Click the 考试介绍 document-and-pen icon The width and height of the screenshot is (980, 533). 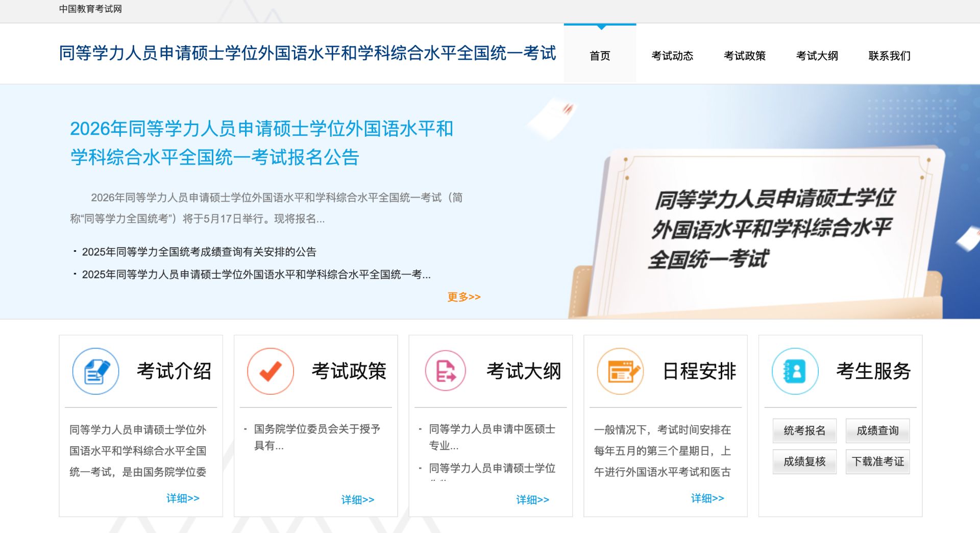click(x=95, y=371)
